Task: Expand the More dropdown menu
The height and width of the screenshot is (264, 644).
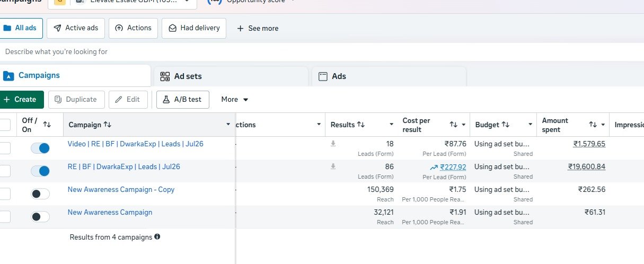Action: pyautogui.click(x=235, y=99)
